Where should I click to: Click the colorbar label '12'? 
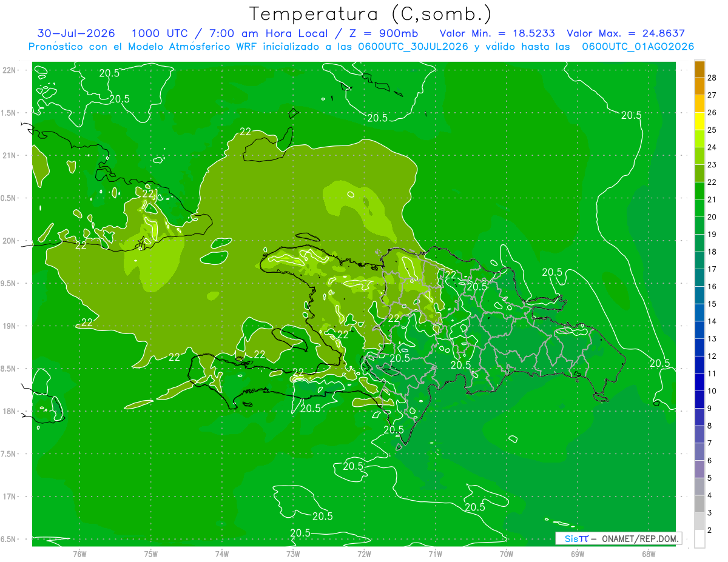click(x=712, y=356)
